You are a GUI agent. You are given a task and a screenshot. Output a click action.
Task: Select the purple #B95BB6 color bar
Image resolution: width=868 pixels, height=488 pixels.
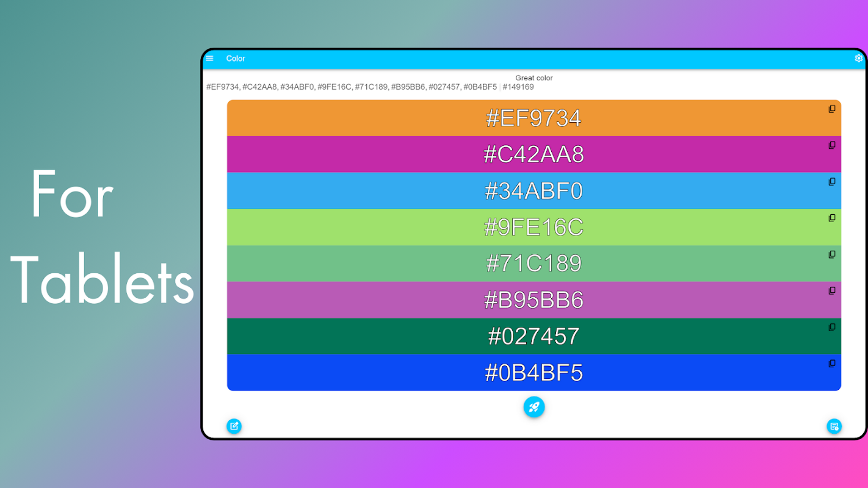pos(534,300)
